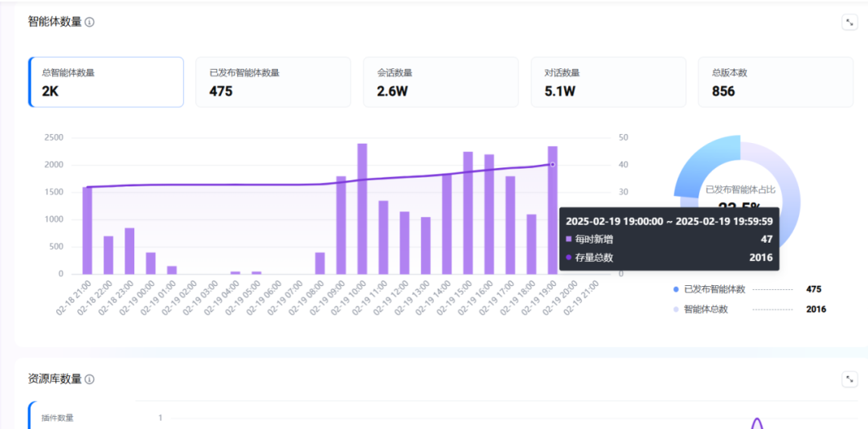Switch to the 会话数量 metric card
The image size is (868, 429).
tap(440, 82)
